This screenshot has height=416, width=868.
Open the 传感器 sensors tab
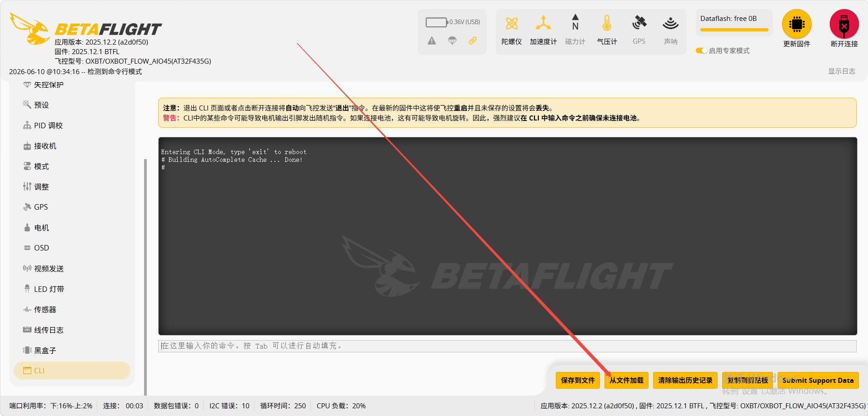(72, 310)
